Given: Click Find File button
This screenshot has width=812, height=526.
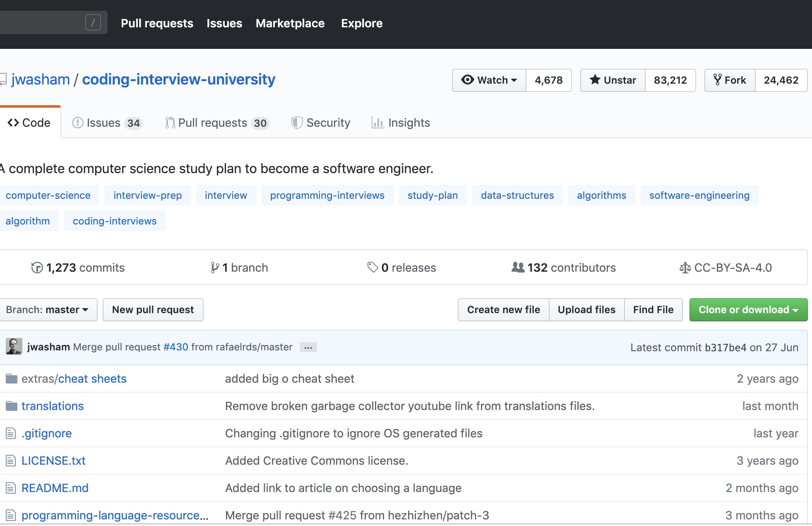Looking at the screenshot, I should pyautogui.click(x=653, y=309).
